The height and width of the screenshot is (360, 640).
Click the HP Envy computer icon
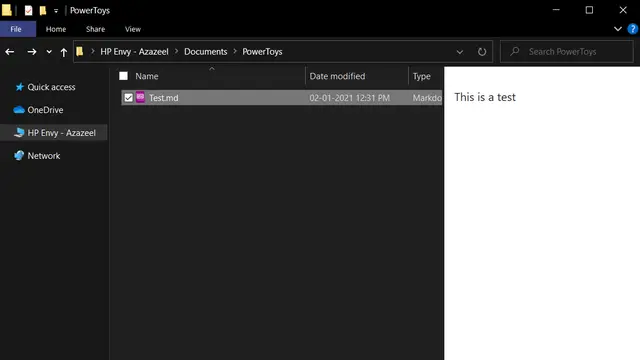[x=19, y=133]
